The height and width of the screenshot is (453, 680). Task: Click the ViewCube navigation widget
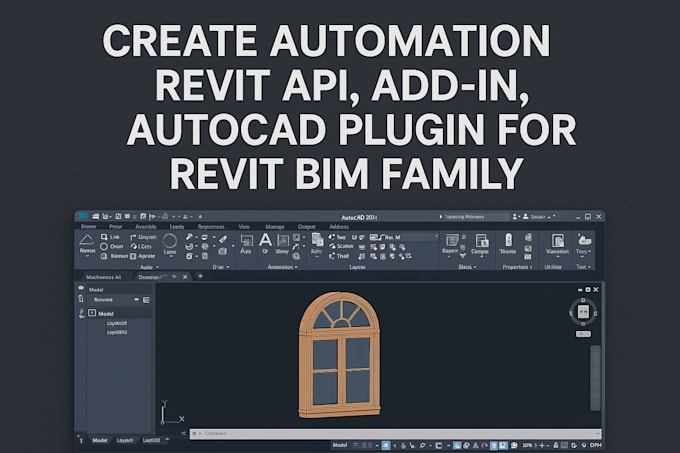click(x=583, y=312)
